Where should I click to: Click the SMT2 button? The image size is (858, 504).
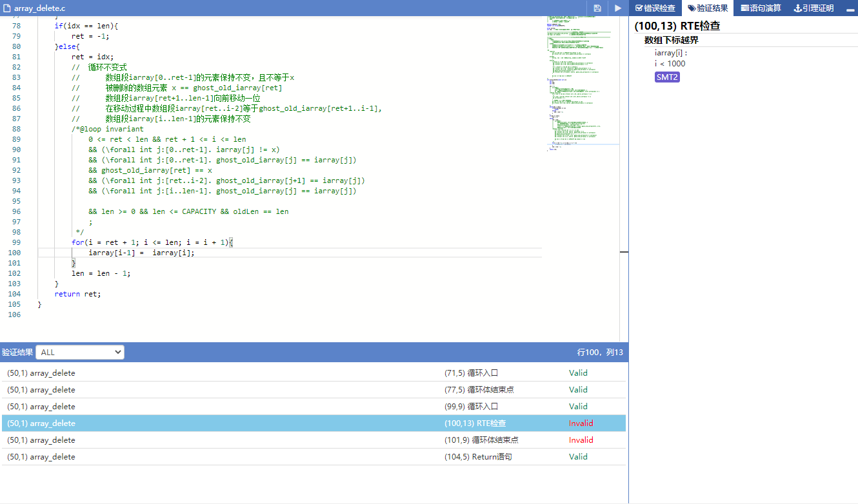click(667, 77)
